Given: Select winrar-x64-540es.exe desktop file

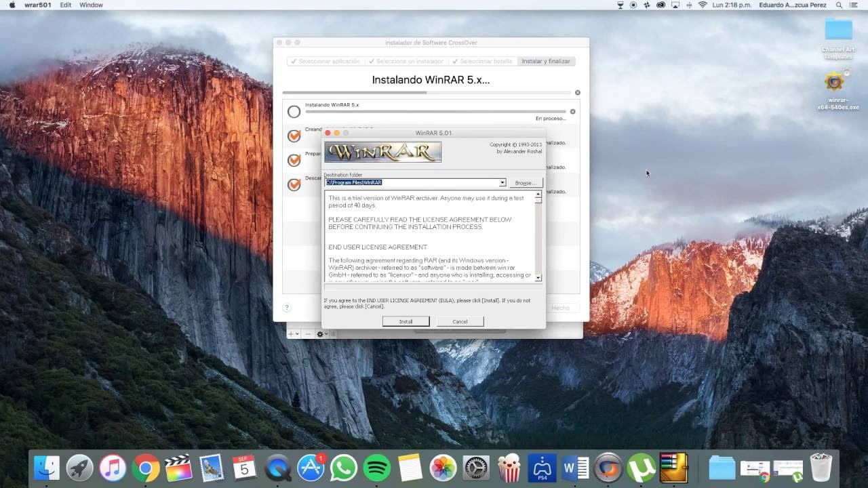Looking at the screenshot, I should pyautogui.click(x=838, y=91).
